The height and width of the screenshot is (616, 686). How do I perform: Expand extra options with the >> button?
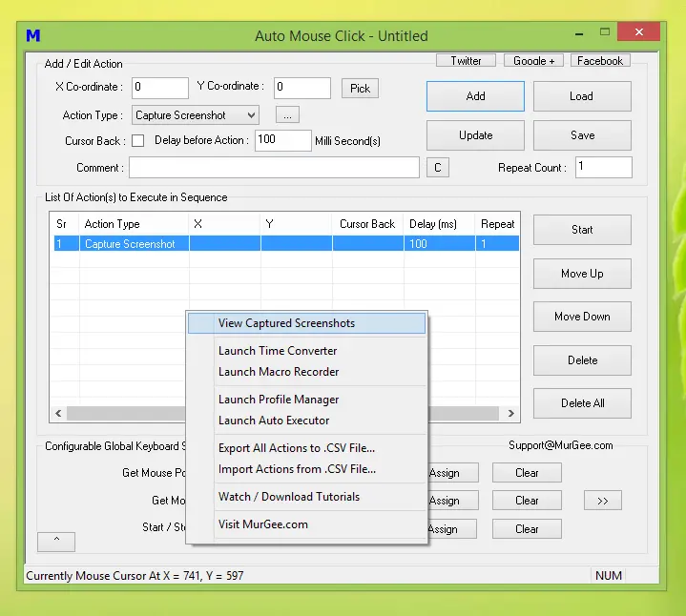(602, 501)
